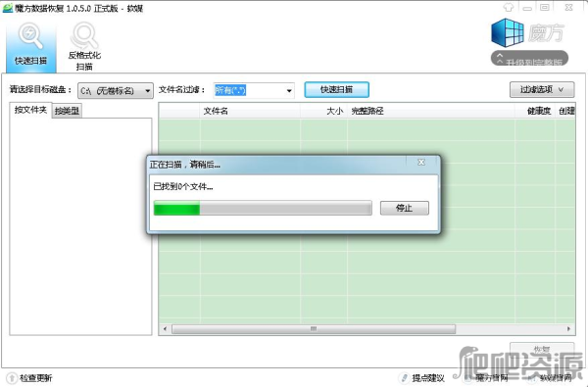The image size is (588, 387).
Task: Click the app icon in the title bar
Action: (x=8, y=8)
